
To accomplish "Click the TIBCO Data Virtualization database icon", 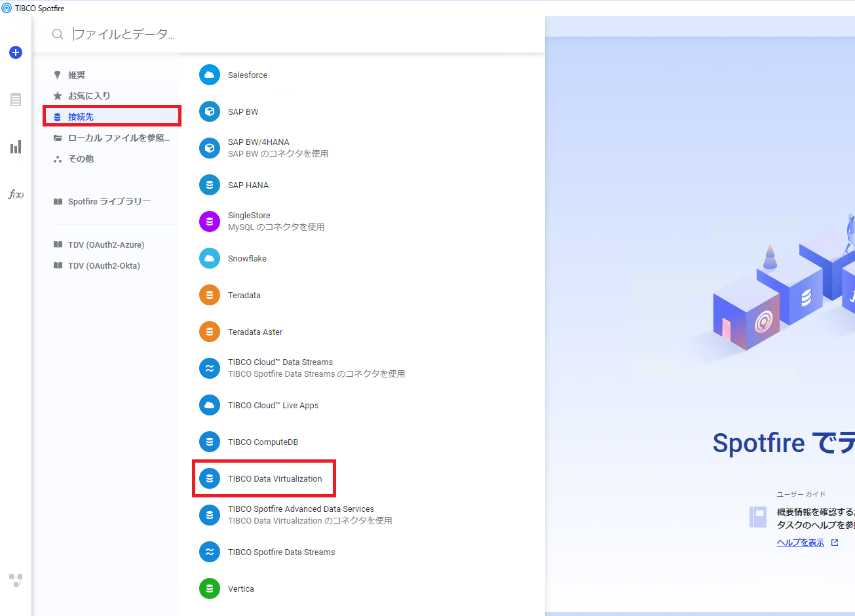I will pos(210,479).
